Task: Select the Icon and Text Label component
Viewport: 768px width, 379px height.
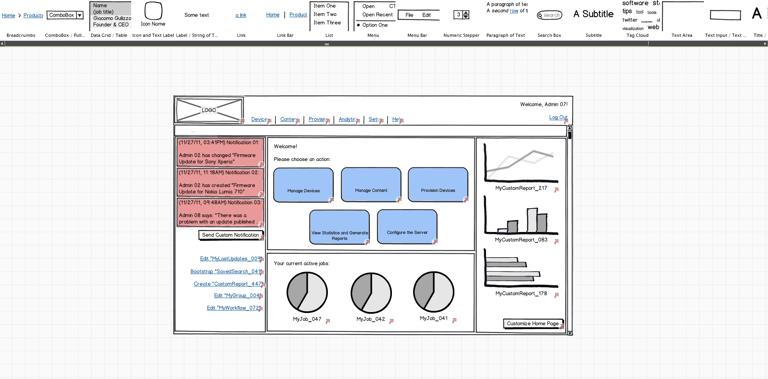Action: (x=153, y=20)
